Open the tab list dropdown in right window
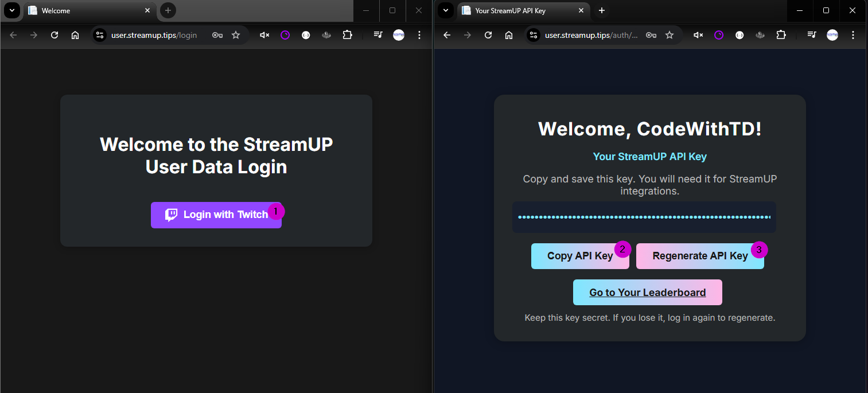 [445, 10]
